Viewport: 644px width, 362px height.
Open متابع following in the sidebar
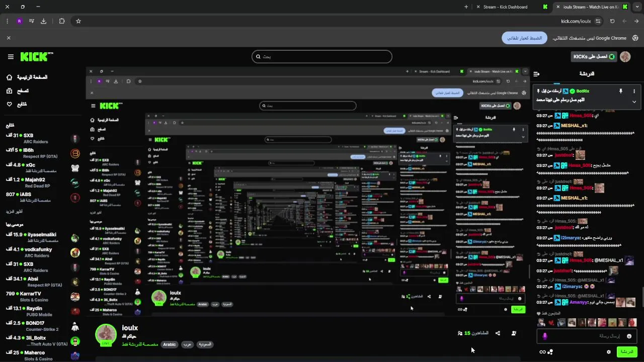click(x=16, y=104)
